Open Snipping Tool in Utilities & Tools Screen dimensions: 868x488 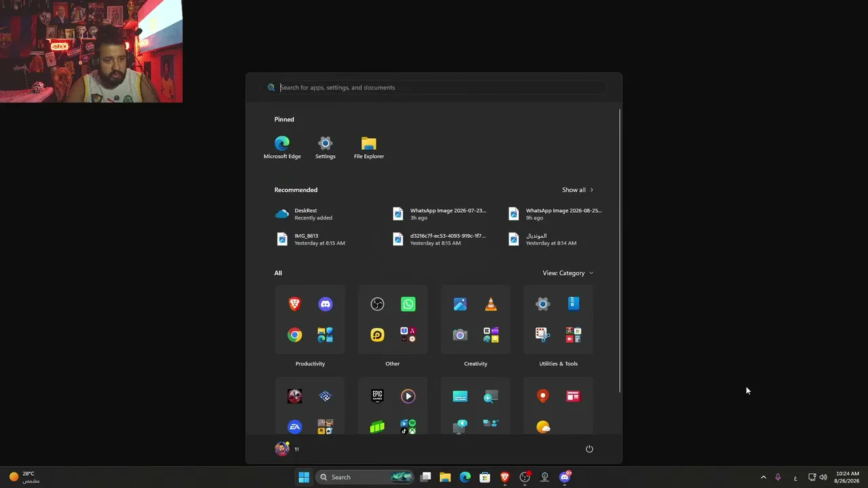[x=541, y=335]
